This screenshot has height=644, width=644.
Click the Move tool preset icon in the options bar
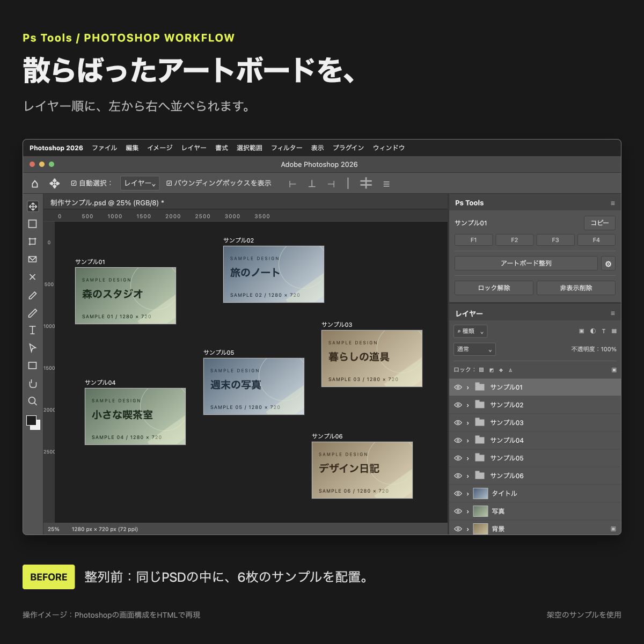click(x=54, y=184)
